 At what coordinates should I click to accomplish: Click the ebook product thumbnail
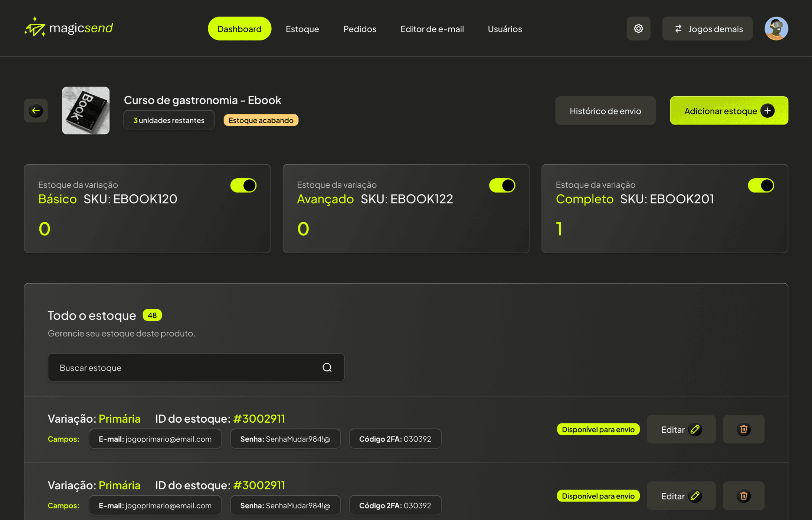pos(86,111)
